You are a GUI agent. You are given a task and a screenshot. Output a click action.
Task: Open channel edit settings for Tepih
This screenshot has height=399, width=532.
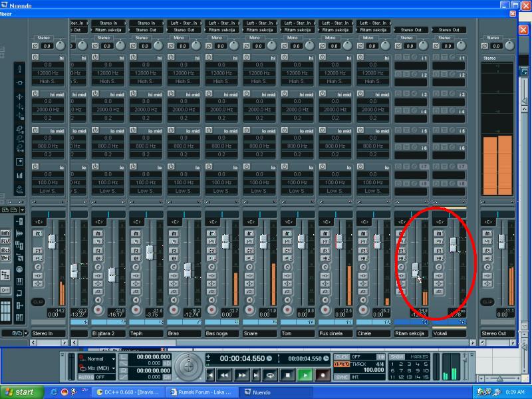coord(136,266)
